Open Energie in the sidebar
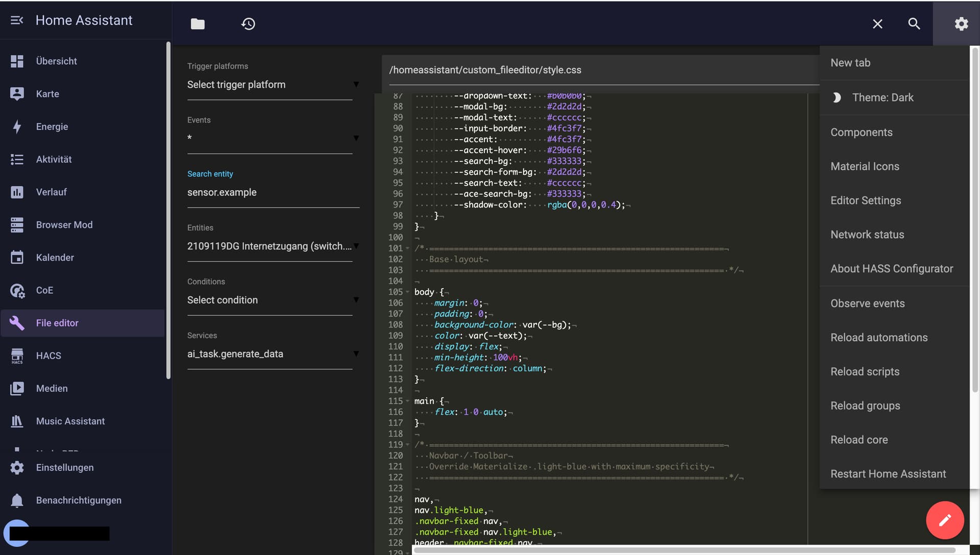Screen dimensions: 980x555 pos(52,127)
